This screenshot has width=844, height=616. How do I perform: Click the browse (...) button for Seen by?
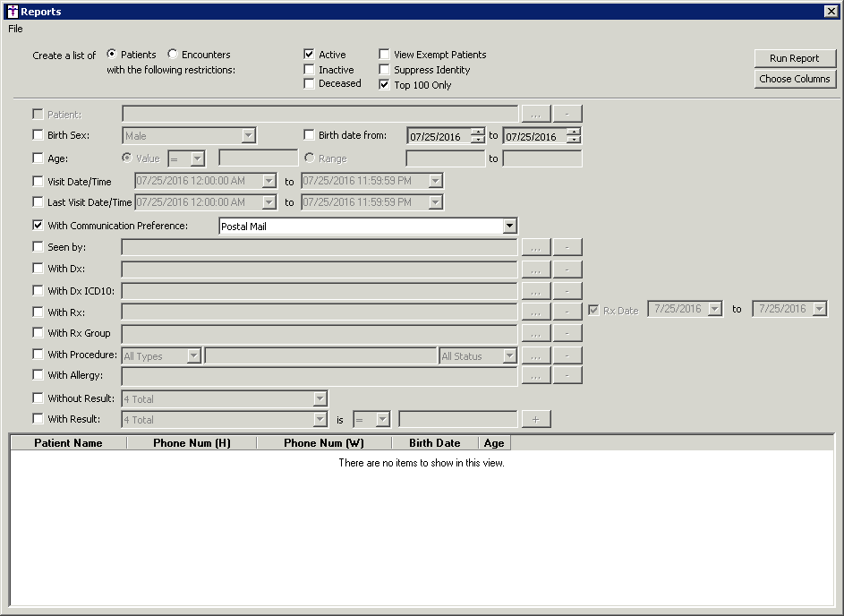tap(535, 247)
